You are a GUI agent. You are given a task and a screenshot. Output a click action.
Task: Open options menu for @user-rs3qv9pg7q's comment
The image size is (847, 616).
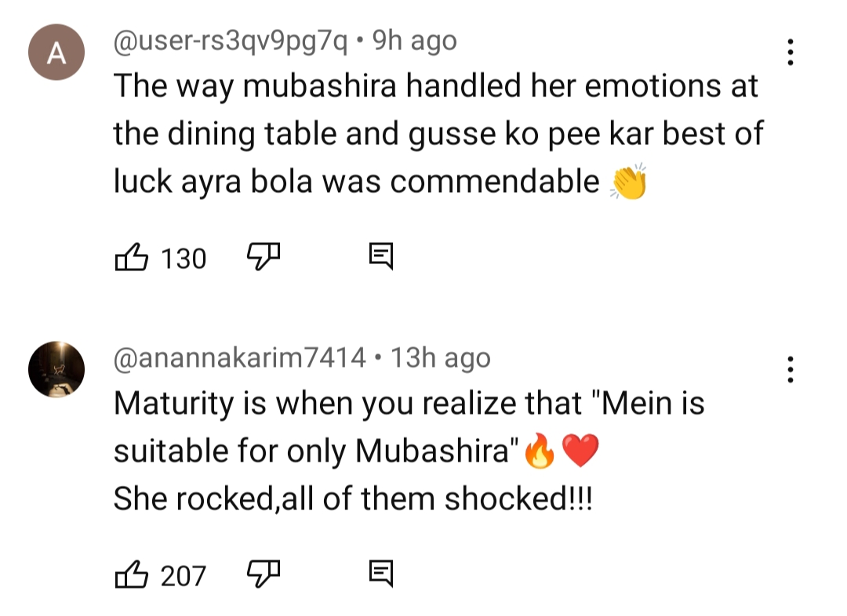coord(790,53)
